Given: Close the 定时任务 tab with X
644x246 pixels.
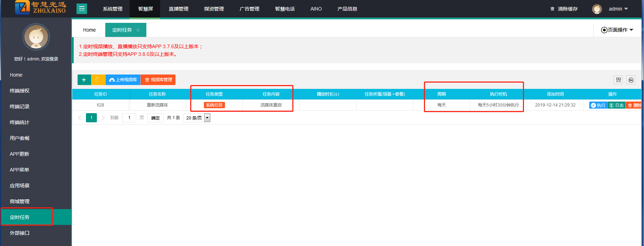Looking at the screenshot, I should coord(138,30).
